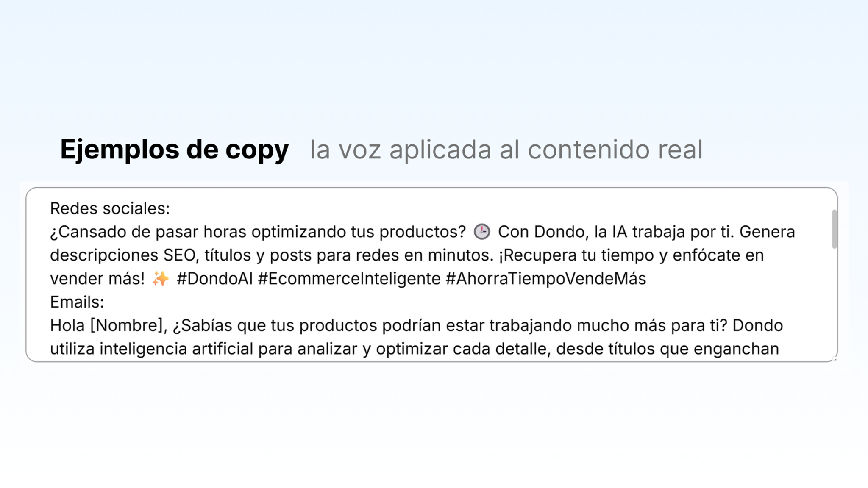868x488 pixels.
Task: Place cursor at '¡Recupera tu tiempo'
Action: click(576, 255)
